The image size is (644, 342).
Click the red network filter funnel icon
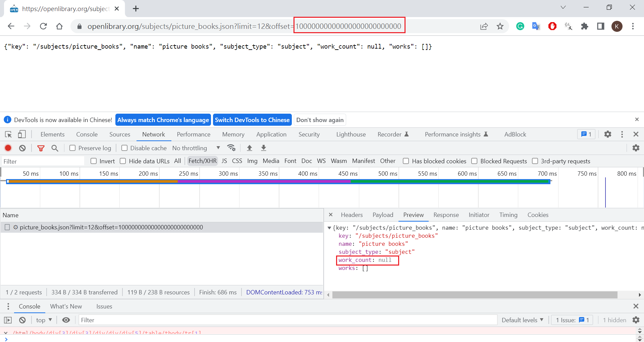(x=41, y=148)
